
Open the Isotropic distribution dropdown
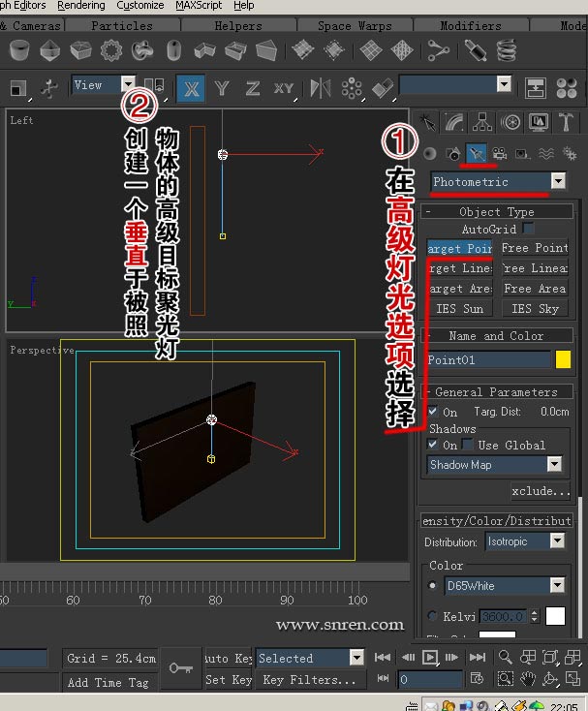557,542
